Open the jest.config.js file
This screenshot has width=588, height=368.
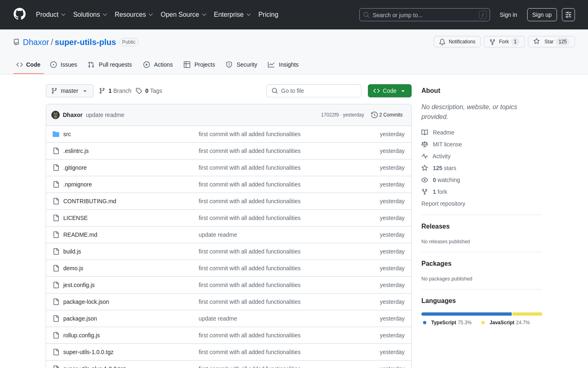point(79,285)
